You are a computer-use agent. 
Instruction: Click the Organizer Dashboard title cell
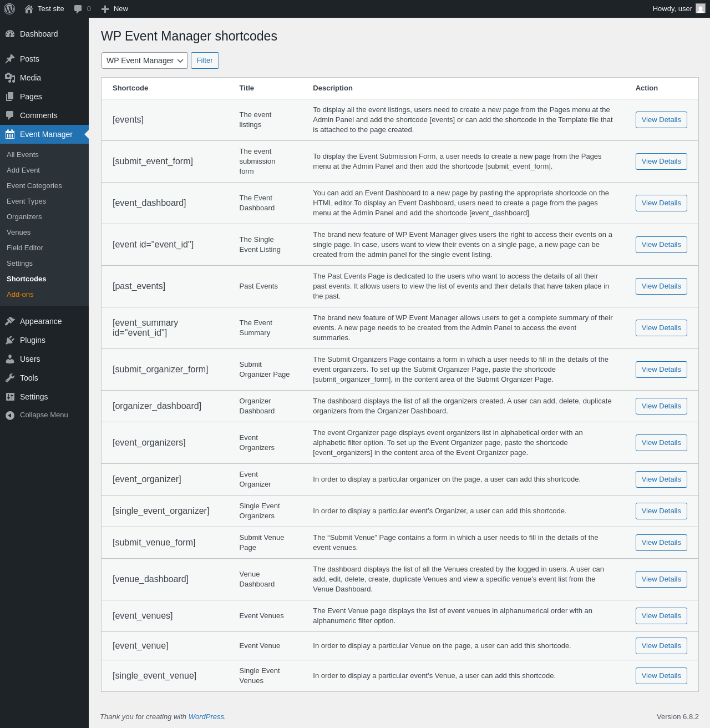[x=257, y=406]
